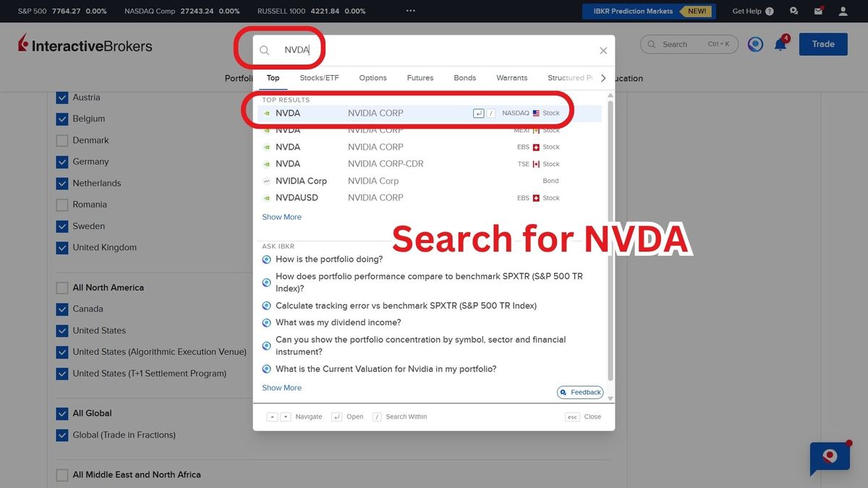This screenshot has height=488, width=868.
Task: Select NVDA NASDAQ stock result
Action: tap(430, 114)
